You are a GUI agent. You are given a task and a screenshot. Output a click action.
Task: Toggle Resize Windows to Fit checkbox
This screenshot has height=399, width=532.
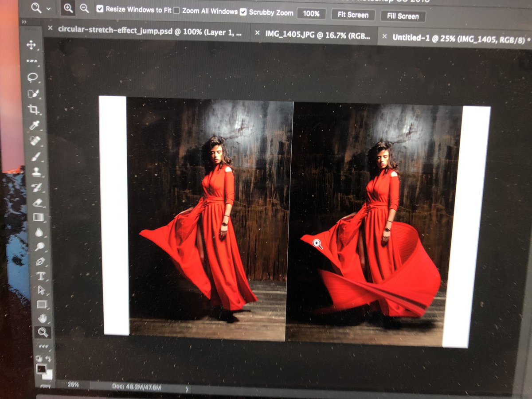coord(100,9)
